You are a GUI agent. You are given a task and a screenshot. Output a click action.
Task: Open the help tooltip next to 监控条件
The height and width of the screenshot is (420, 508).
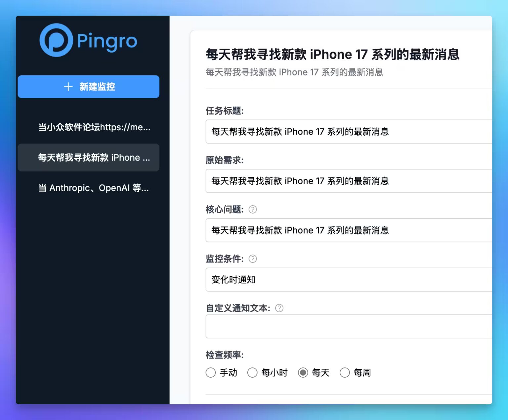pos(252,259)
